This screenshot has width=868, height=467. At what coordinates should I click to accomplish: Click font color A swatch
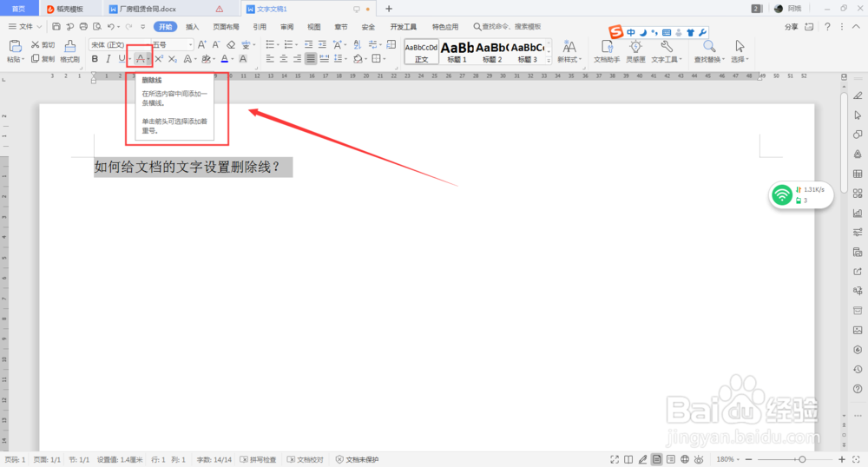224,59
